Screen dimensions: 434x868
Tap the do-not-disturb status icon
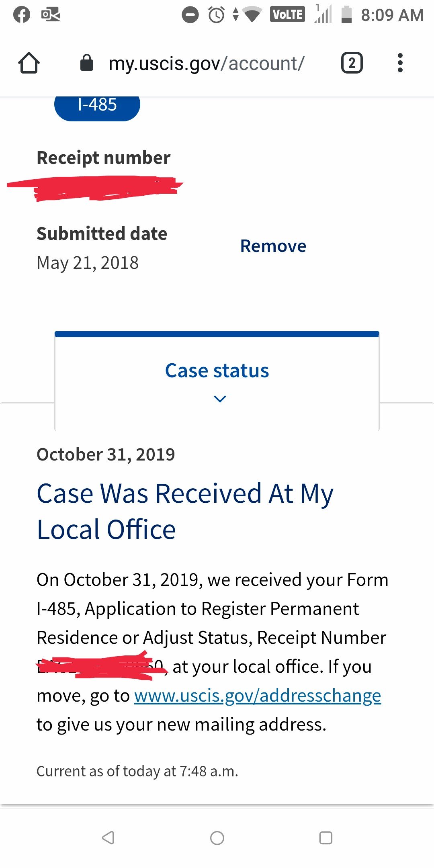point(190,15)
